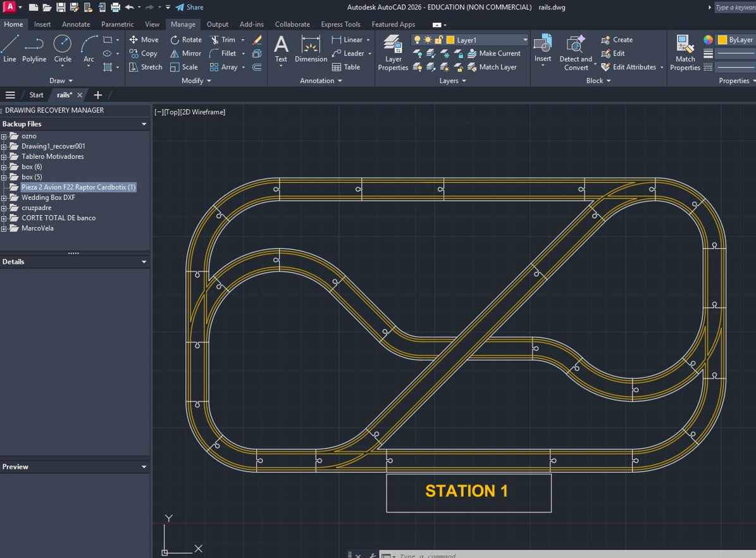
Task: Turn off the Layer1 light bulb
Action: (417, 39)
